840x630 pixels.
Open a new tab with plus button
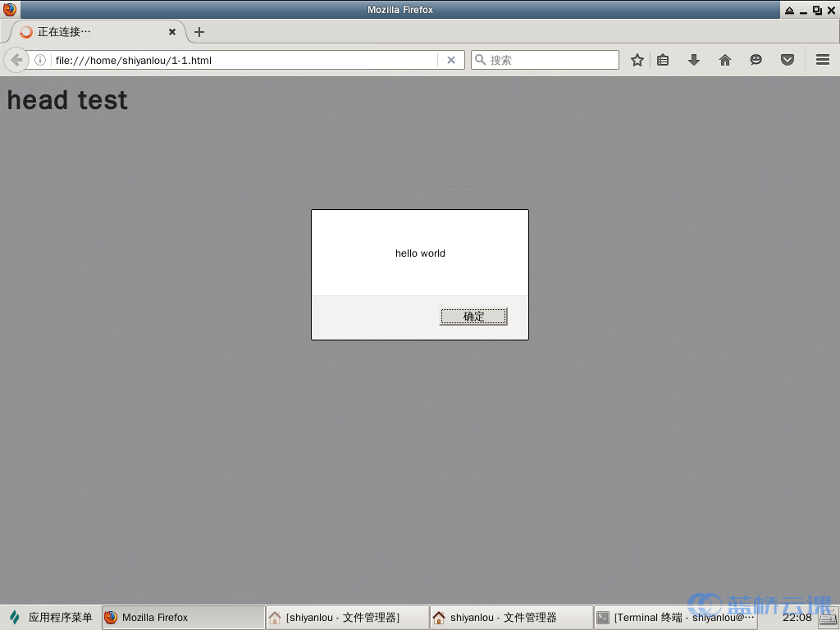click(199, 32)
